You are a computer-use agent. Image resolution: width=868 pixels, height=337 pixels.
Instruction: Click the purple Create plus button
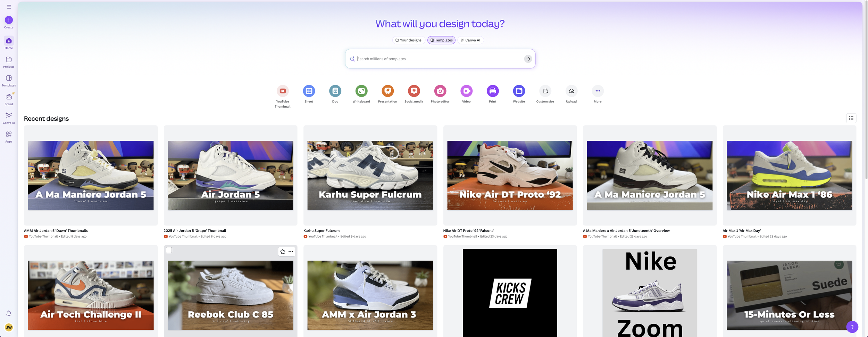[9, 20]
